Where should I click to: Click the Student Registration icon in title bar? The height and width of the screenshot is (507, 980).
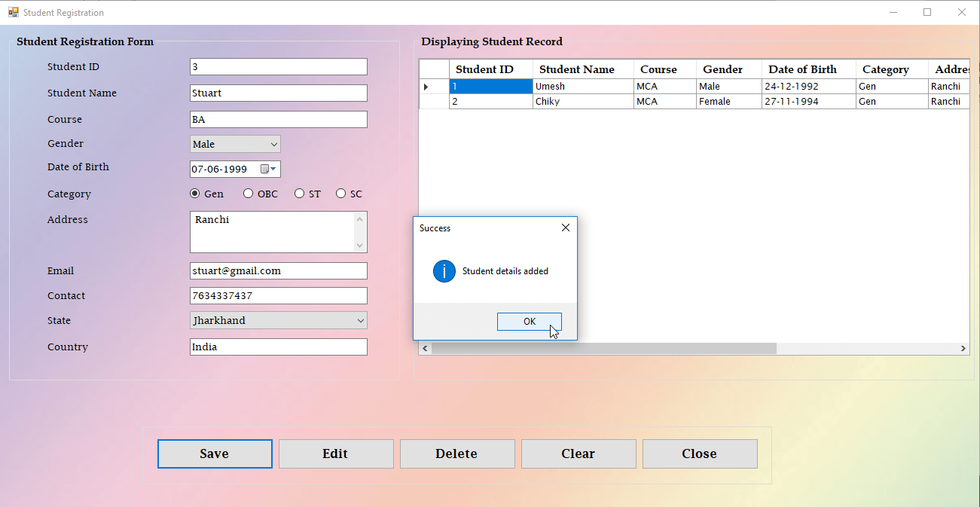(14, 12)
